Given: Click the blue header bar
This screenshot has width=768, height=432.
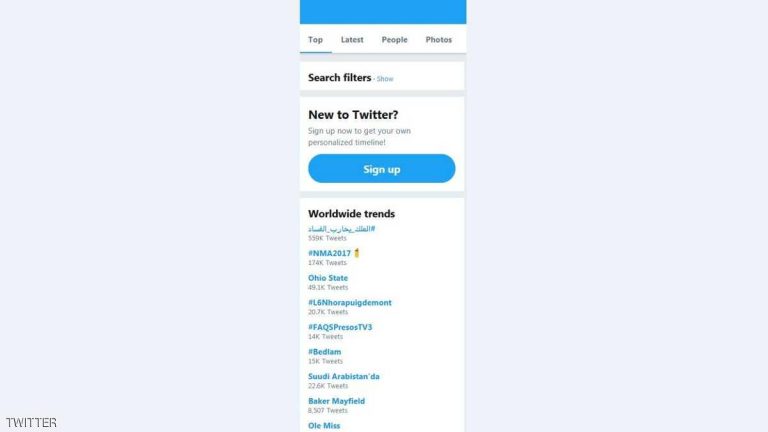Looking at the screenshot, I should [x=383, y=12].
